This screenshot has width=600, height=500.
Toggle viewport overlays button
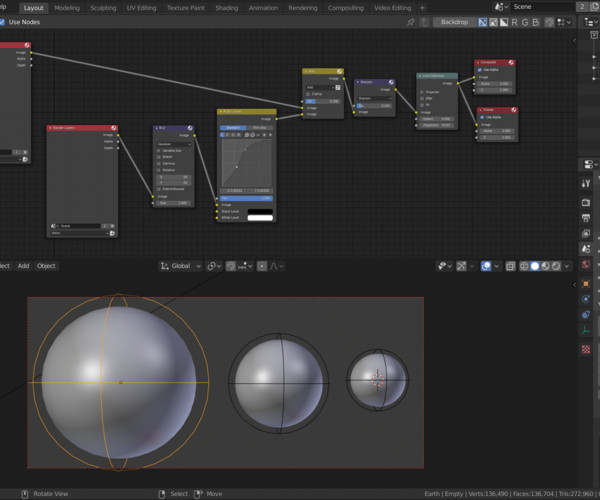click(x=486, y=266)
